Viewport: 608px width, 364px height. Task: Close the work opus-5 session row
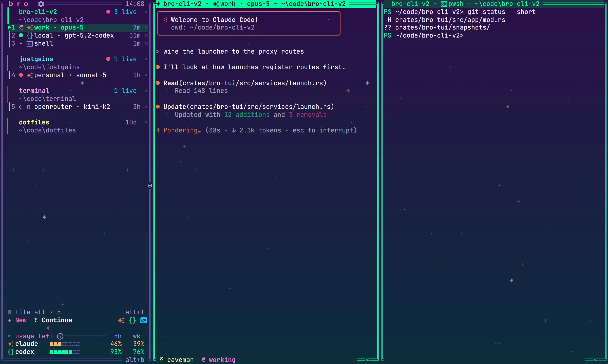pos(146,27)
